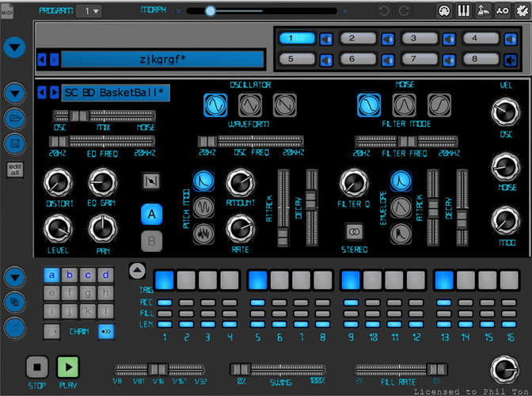Click the save instrument disk icon
Image resolution: width=532 pixels, height=396 pixels.
(14, 143)
